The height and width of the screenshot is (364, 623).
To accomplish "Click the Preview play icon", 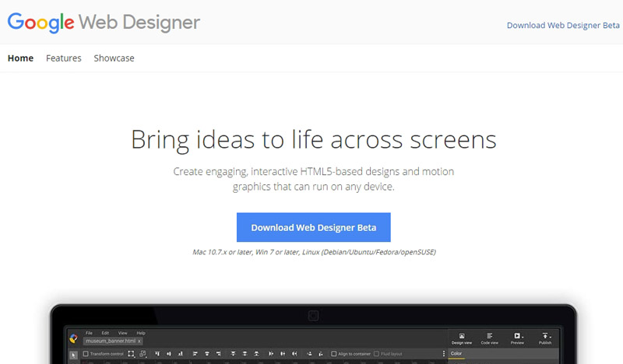I will 517,336.
